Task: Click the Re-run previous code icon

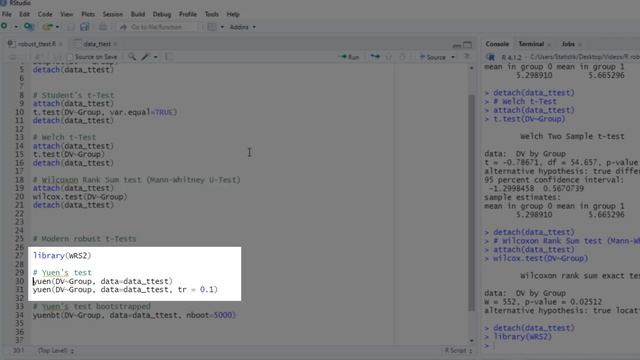Action: point(375,57)
